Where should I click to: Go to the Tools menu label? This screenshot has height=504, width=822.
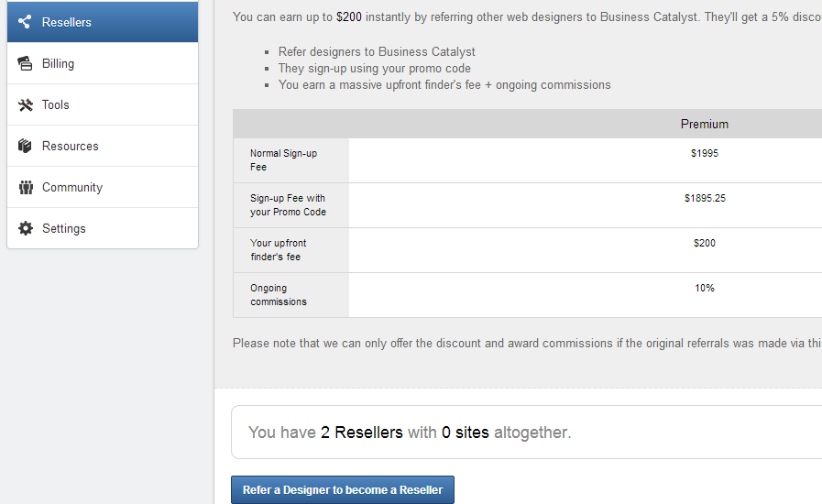[56, 104]
